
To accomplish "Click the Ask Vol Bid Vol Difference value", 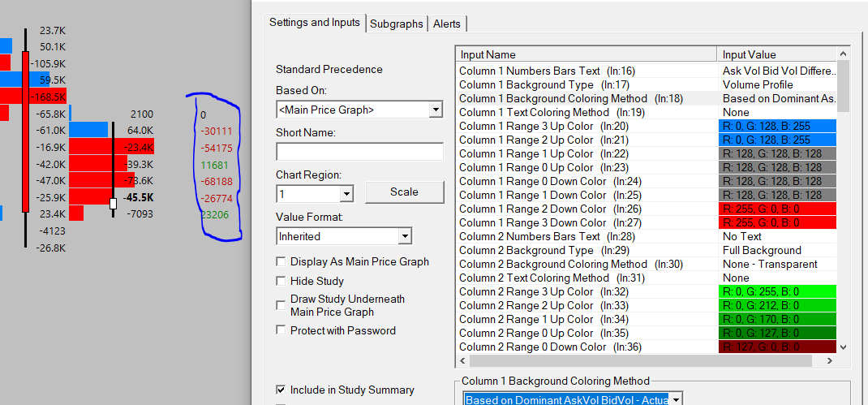I will [778, 71].
